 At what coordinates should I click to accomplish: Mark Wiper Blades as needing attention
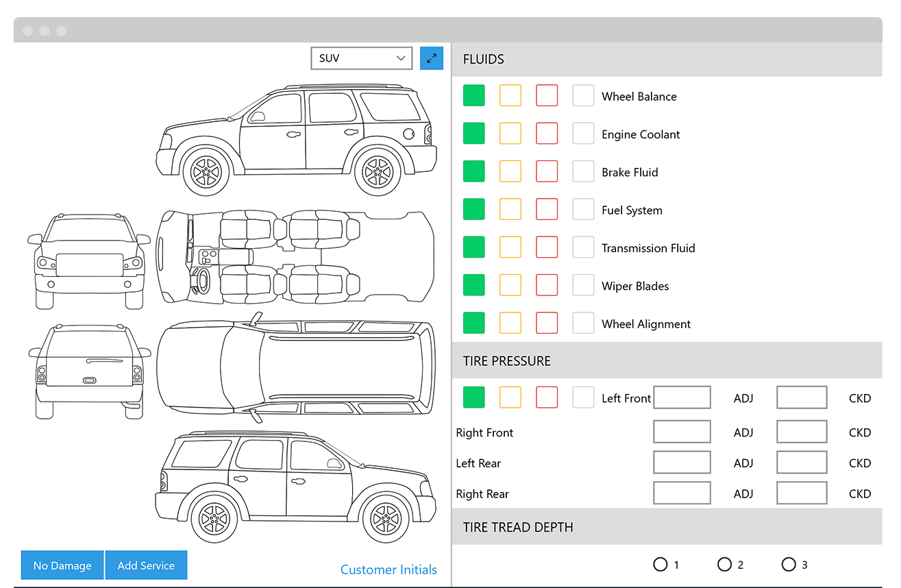coord(547,285)
